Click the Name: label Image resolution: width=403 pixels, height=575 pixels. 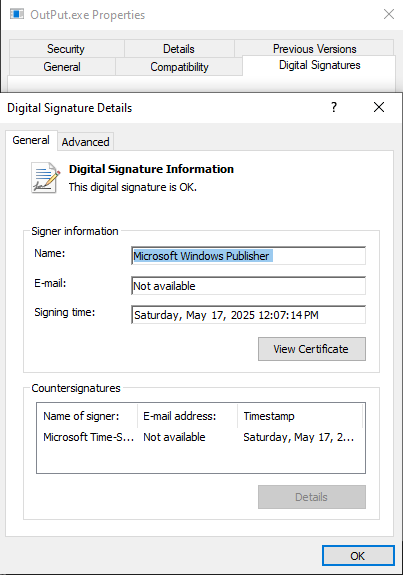pos(50,253)
